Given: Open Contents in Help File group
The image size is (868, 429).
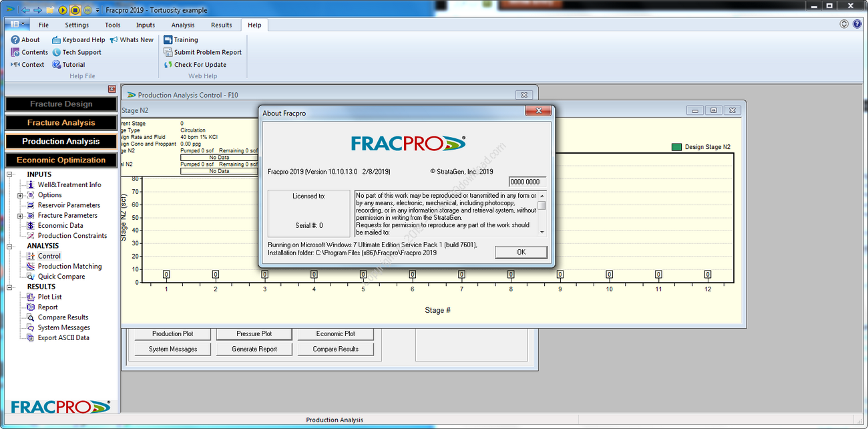Looking at the screenshot, I should [29, 52].
